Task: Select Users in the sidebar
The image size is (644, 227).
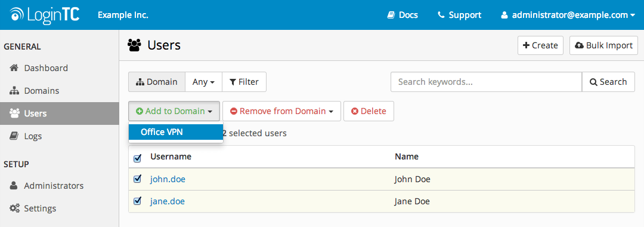Action: coord(60,113)
